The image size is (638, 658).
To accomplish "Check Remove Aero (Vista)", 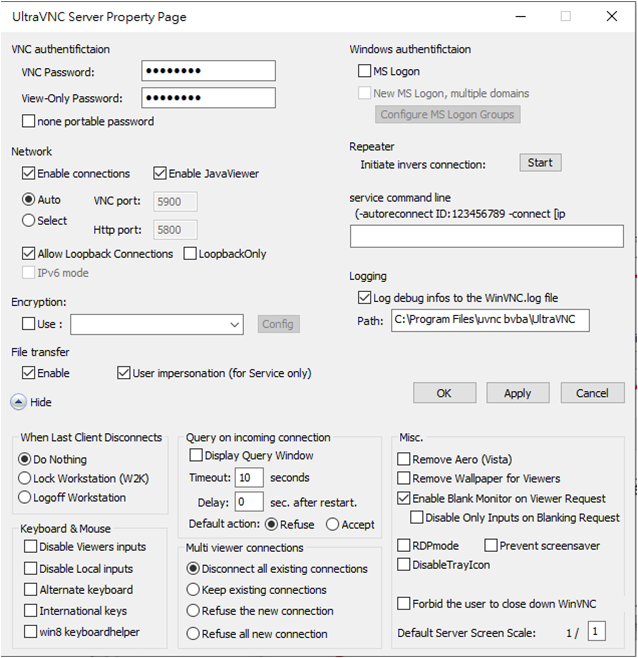I will pos(404,459).
